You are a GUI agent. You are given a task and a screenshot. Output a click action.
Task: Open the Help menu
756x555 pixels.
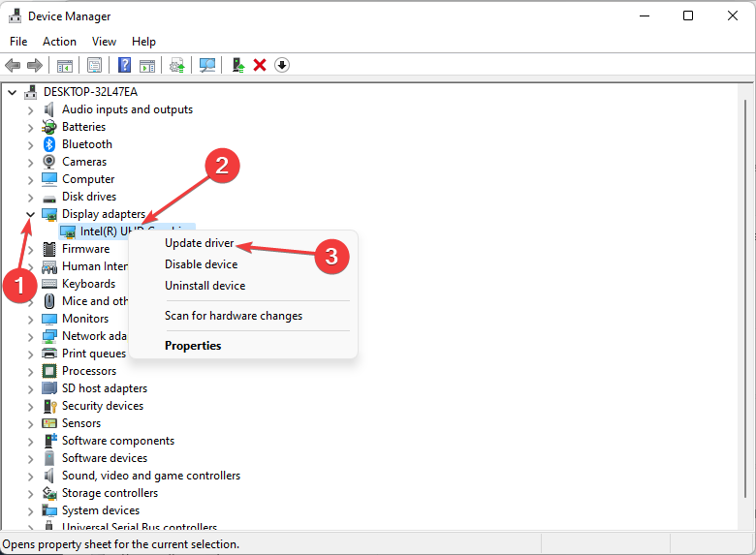[143, 42]
